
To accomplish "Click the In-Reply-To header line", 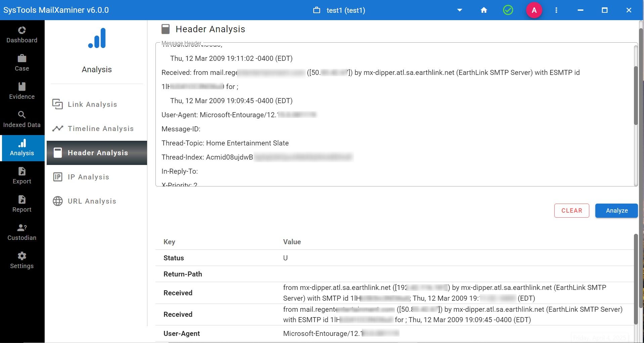I will 180,171.
